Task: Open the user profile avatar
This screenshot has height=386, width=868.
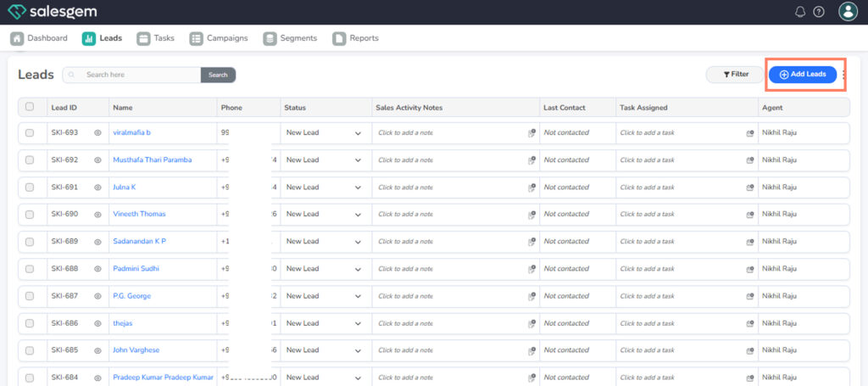Action: pyautogui.click(x=848, y=12)
